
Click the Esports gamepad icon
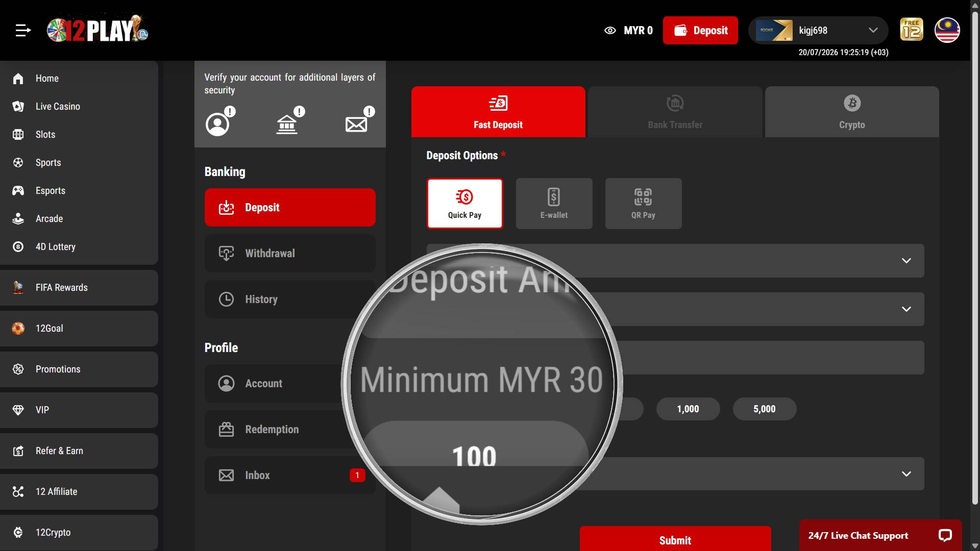[x=18, y=191]
